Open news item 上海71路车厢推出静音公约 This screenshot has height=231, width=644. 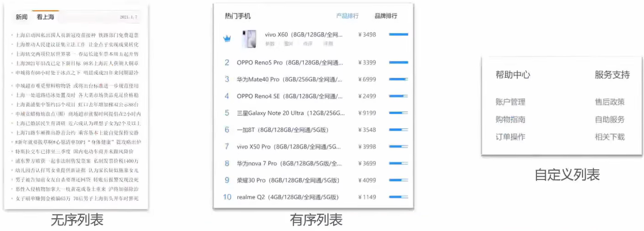[x=45, y=132]
